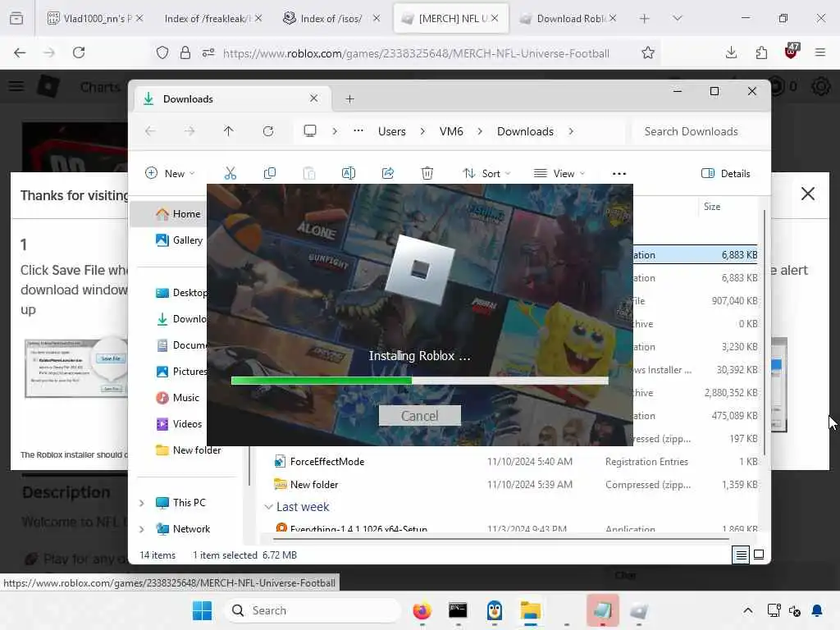Screen dimensions: 840x630
Task: Click the Explorer back arrow
Action: [x=151, y=131]
